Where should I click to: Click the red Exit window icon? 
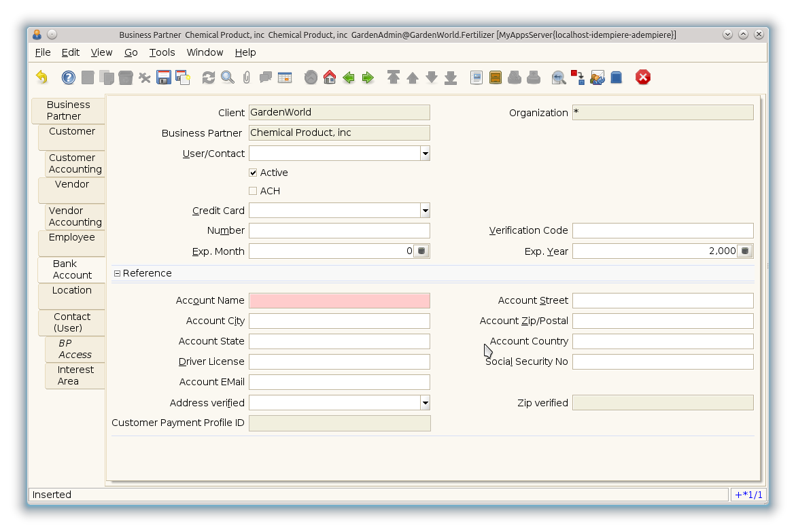pos(643,77)
